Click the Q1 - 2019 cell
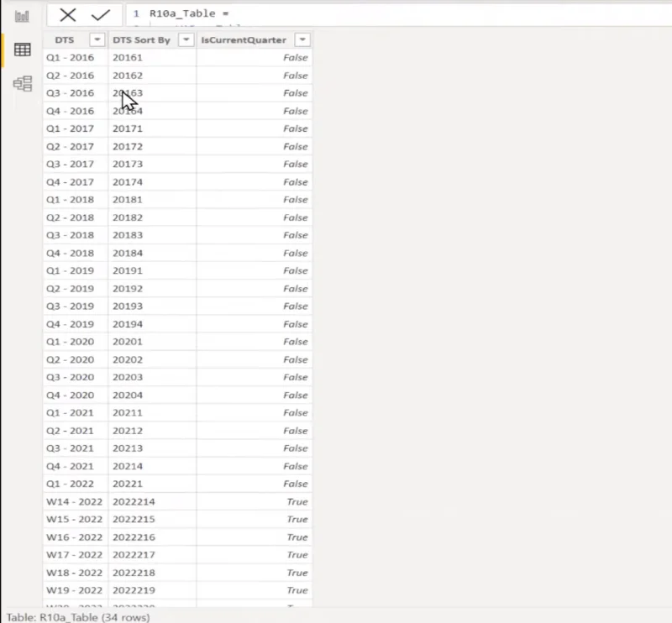672x623 pixels. (x=76, y=271)
